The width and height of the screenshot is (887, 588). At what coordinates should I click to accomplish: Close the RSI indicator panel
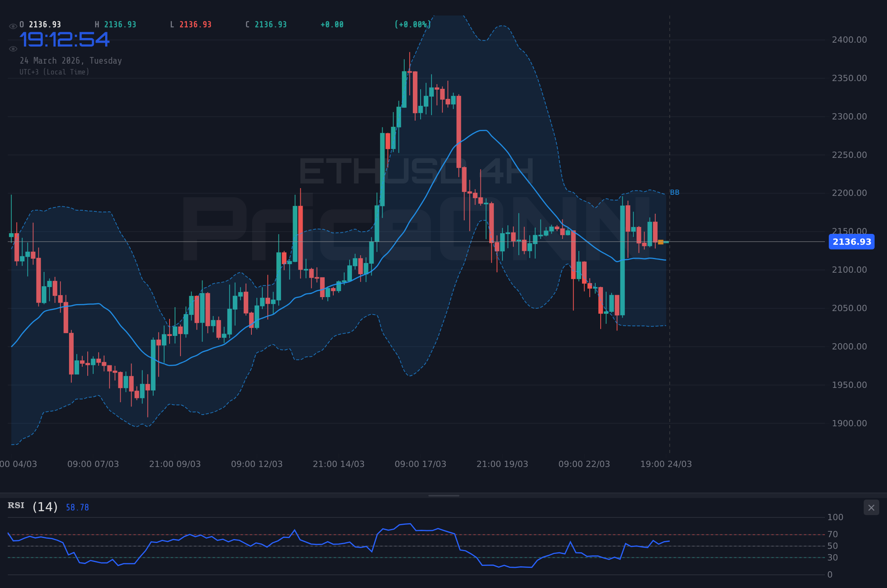coord(871,507)
